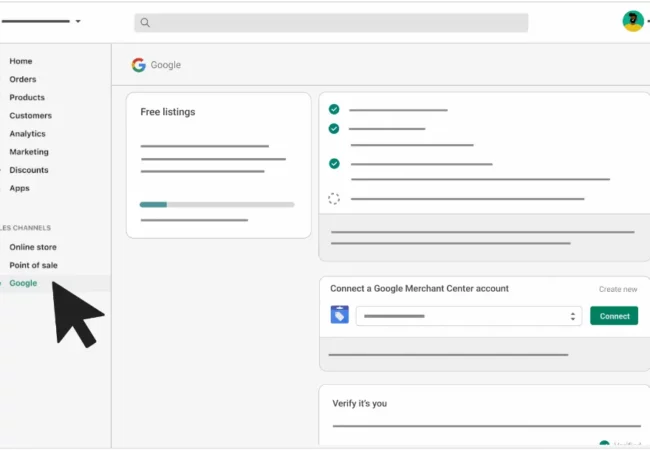Click the search magnifier icon

click(145, 22)
